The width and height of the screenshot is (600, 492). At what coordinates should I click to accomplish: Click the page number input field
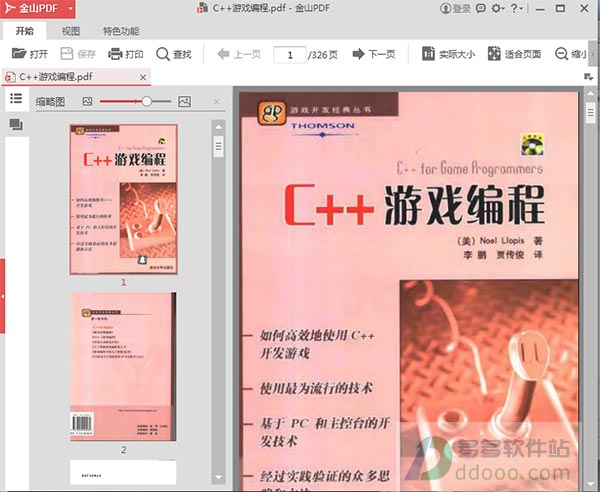click(x=290, y=55)
